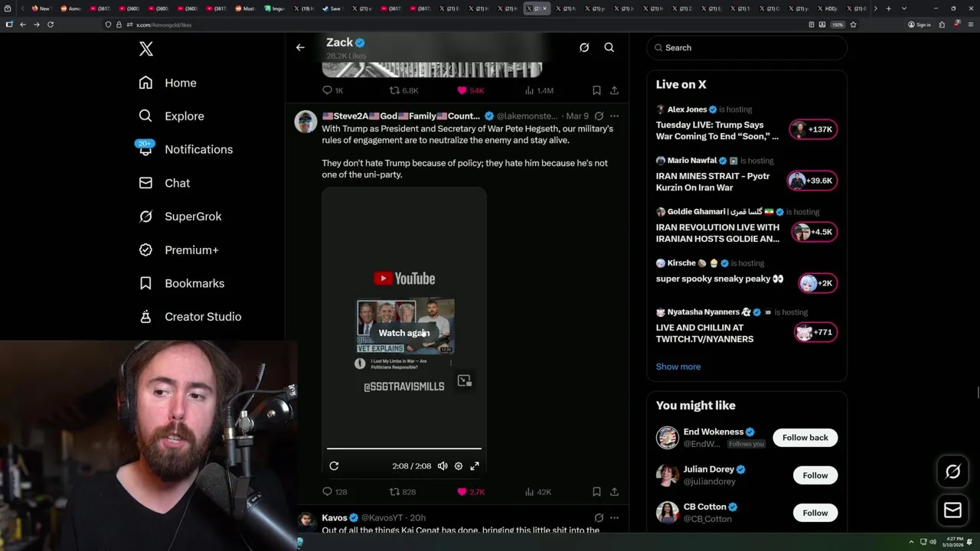Reply to Steve2A post with 128 replies
Image resolution: width=980 pixels, height=551 pixels.
point(335,492)
